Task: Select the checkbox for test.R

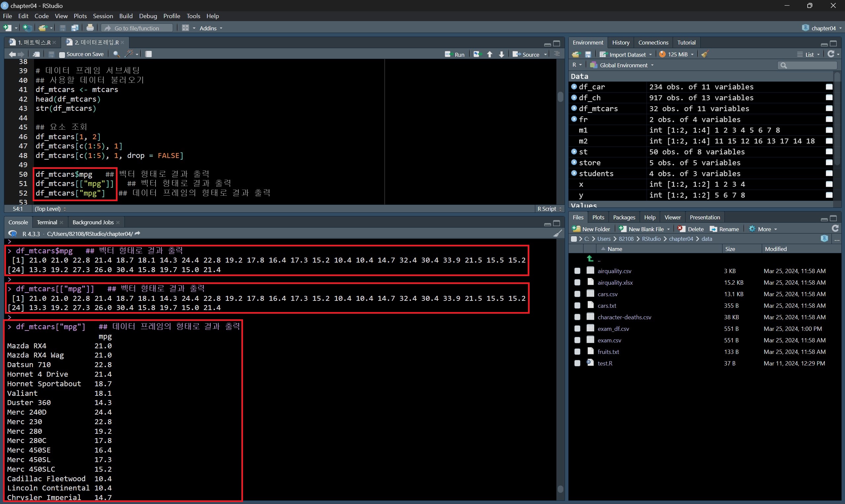Action: click(x=577, y=363)
